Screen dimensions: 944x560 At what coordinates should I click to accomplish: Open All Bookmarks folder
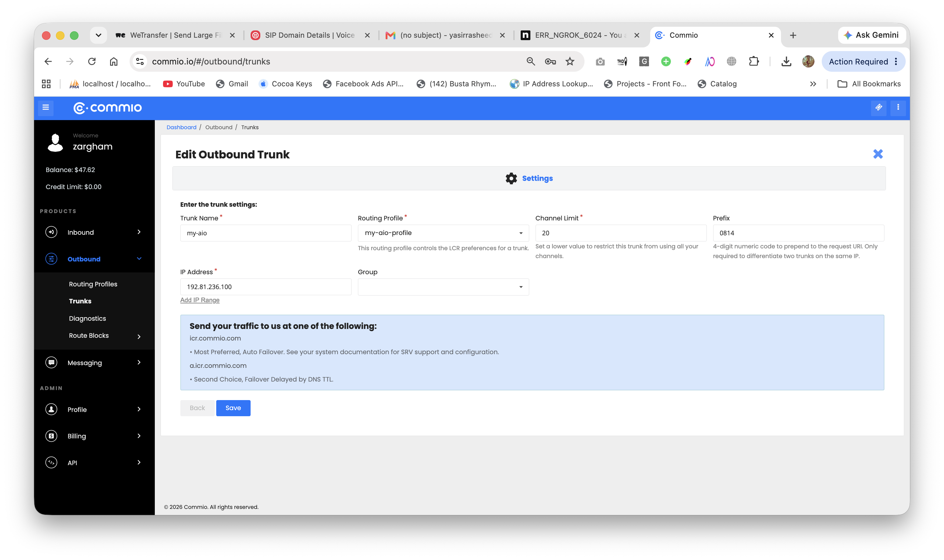(869, 84)
